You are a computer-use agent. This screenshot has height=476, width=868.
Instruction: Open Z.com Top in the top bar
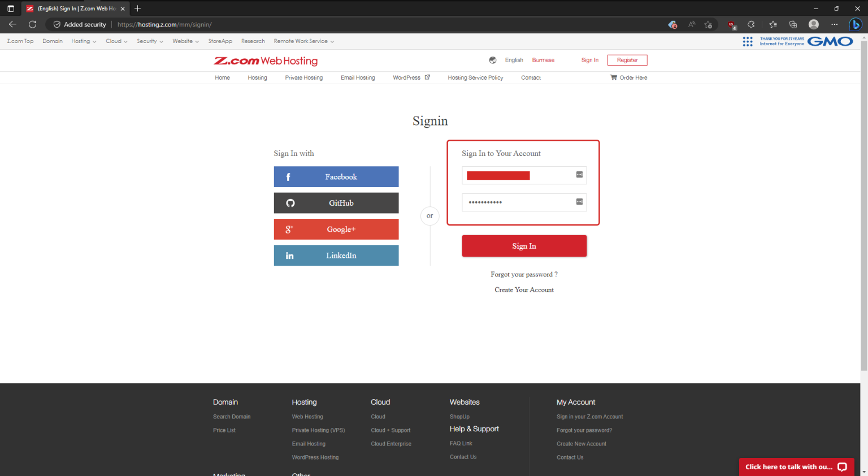coord(20,41)
